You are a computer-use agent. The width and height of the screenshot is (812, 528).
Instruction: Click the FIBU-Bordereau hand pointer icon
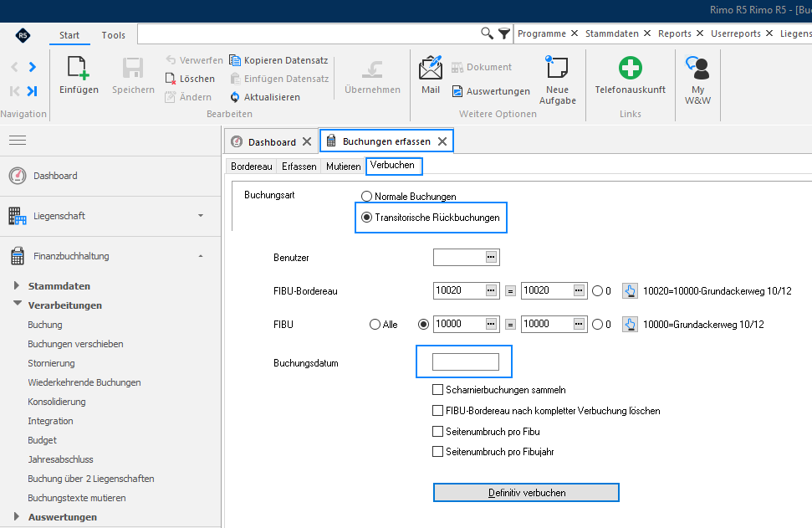tap(630, 291)
